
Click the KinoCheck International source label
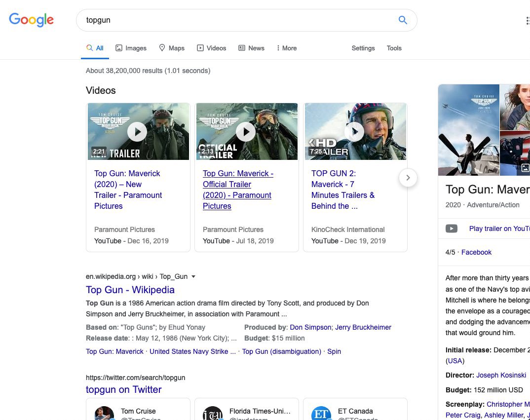coord(348,229)
